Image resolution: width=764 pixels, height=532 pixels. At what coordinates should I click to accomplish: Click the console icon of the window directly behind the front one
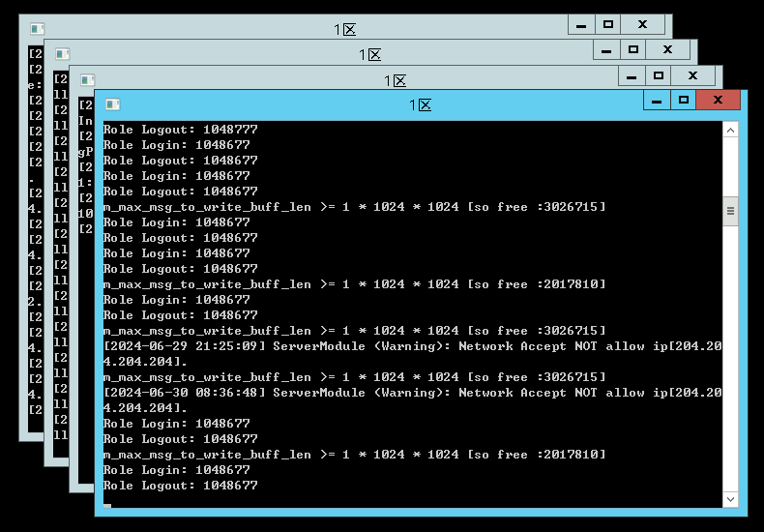[x=87, y=80]
